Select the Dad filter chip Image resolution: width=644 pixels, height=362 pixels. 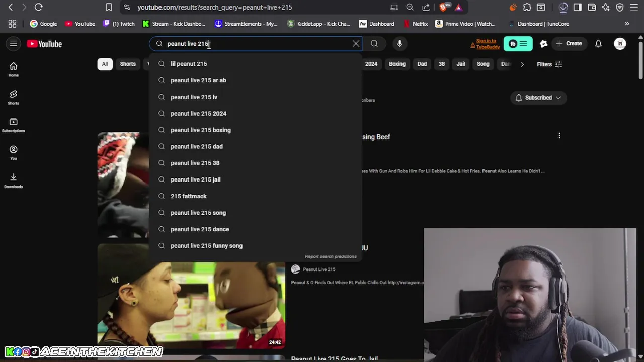pos(422,64)
